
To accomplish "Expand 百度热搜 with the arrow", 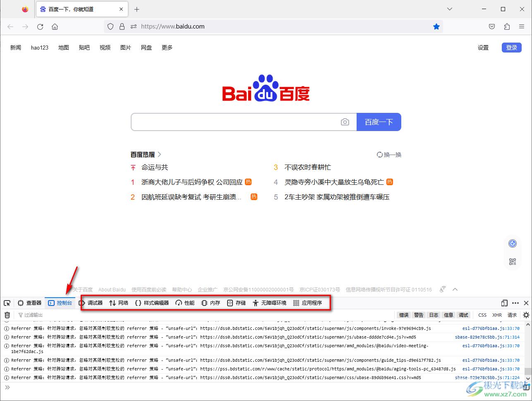I will click(x=160, y=155).
